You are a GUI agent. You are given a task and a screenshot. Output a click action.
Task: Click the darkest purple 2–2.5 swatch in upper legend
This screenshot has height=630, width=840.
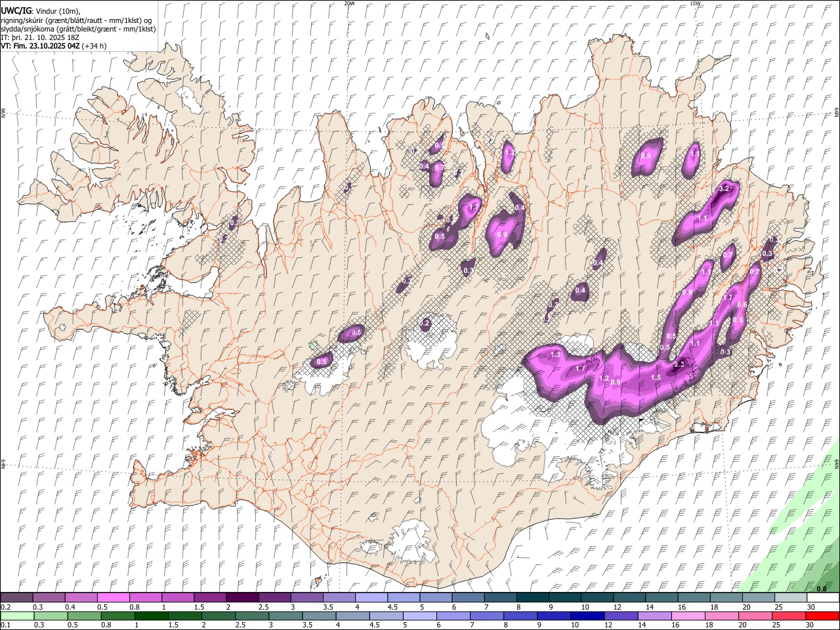tap(242, 598)
